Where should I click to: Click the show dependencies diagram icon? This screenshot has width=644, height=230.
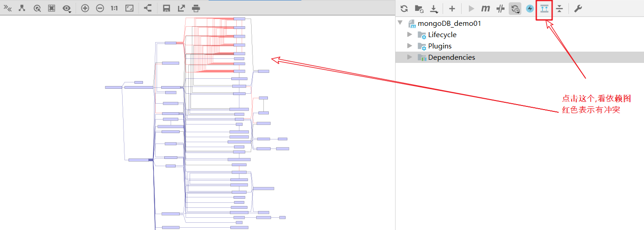click(x=544, y=9)
